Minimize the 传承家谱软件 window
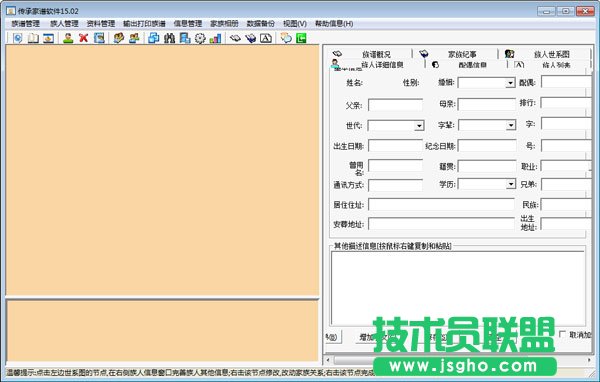Screen dimensions: 600x382 pos(546,11)
